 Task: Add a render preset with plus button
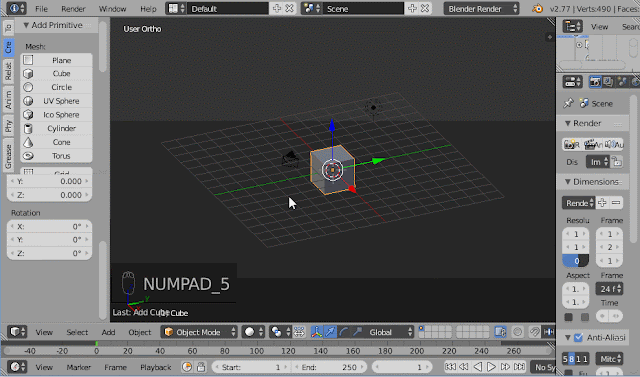[602, 203]
